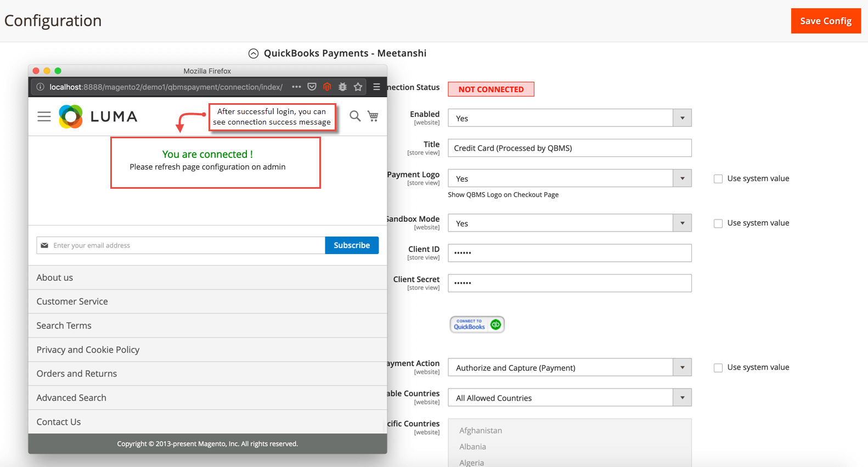Screen dimensions: 868x467
Task: Open the Sandbox Mode dropdown
Action: click(x=570, y=223)
